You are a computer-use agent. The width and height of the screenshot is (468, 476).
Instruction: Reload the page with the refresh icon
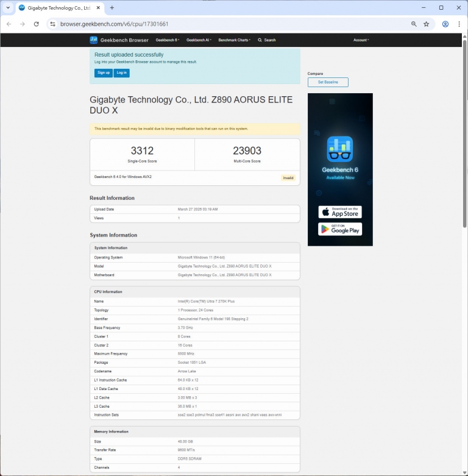37,24
